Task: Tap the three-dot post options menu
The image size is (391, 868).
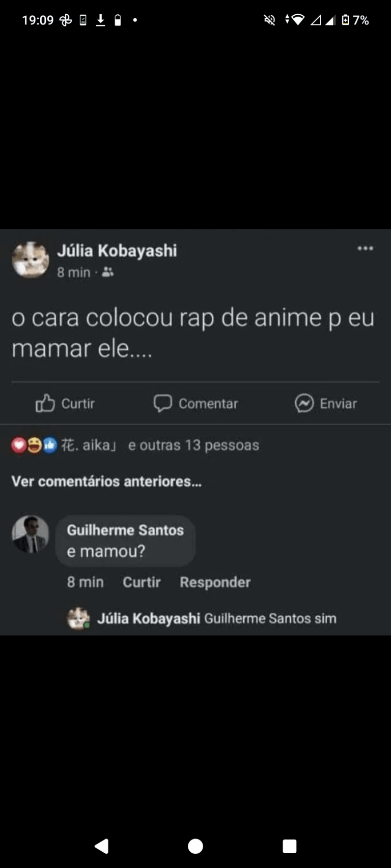Action: tap(365, 248)
